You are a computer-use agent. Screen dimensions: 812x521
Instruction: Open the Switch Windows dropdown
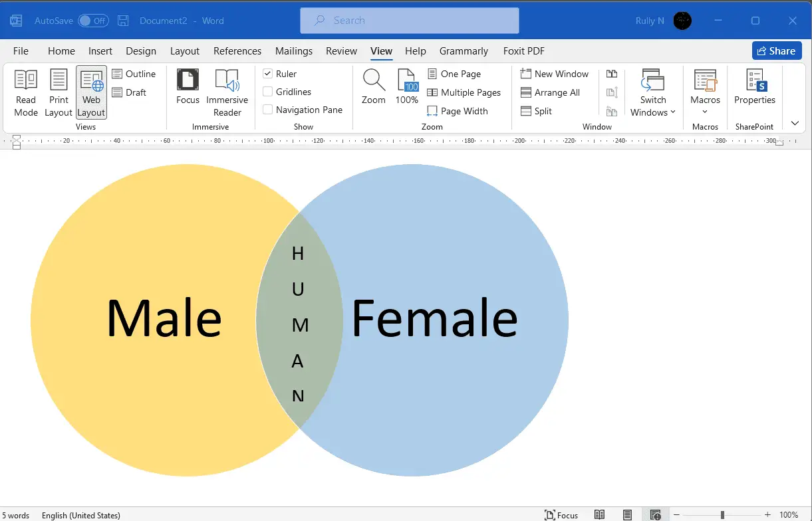click(x=652, y=93)
